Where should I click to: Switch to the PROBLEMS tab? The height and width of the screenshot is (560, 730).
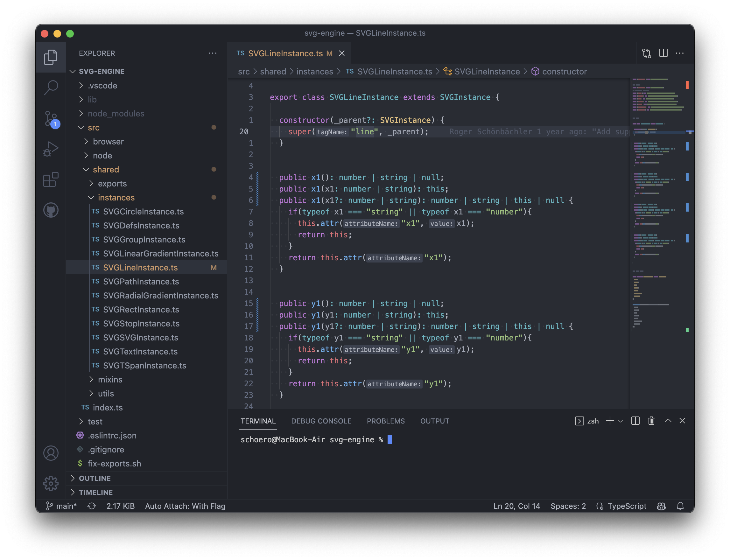tap(386, 421)
